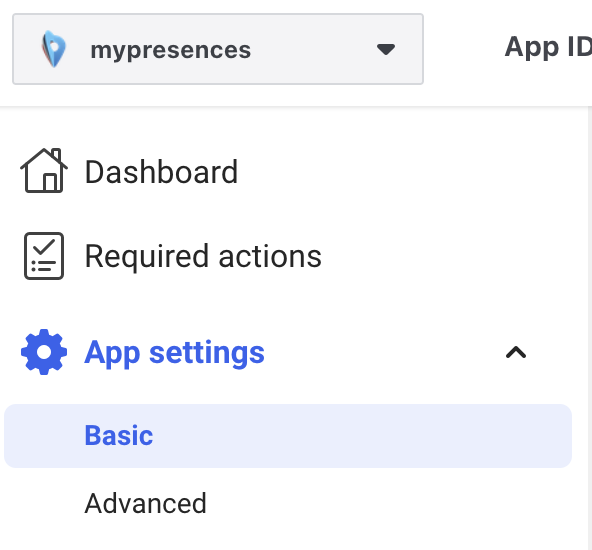Click the caret arrow in the app selector

click(x=386, y=49)
